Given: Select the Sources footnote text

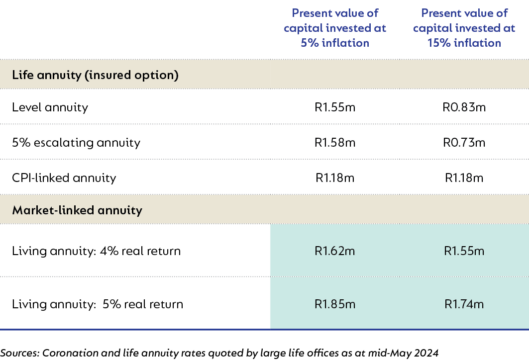Looking at the screenshot, I should pos(219,353).
